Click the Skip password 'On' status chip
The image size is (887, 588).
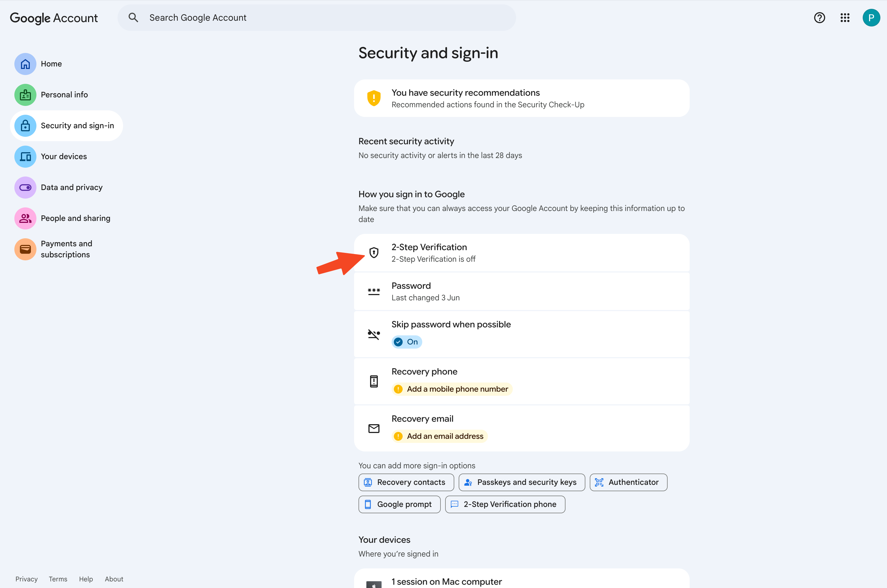[407, 342]
